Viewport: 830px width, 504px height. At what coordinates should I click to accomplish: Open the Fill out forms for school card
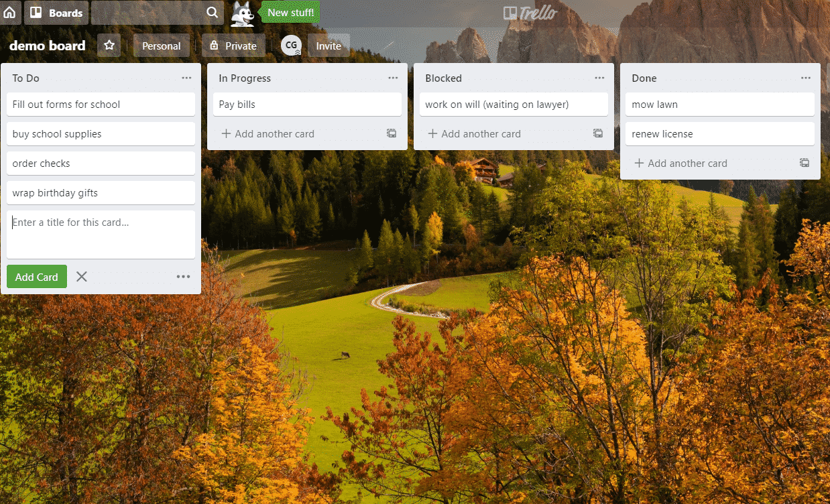[101, 105]
